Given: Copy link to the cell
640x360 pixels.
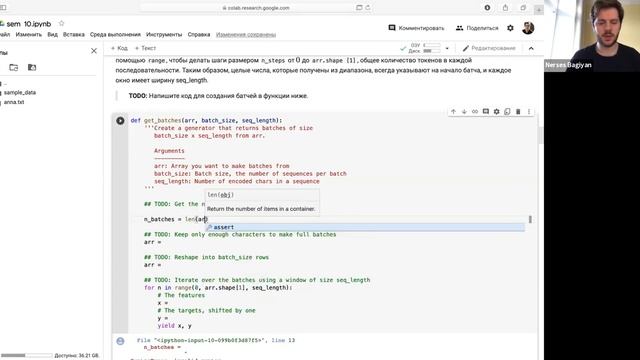Looking at the screenshot, I should click(x=475, y=111).
